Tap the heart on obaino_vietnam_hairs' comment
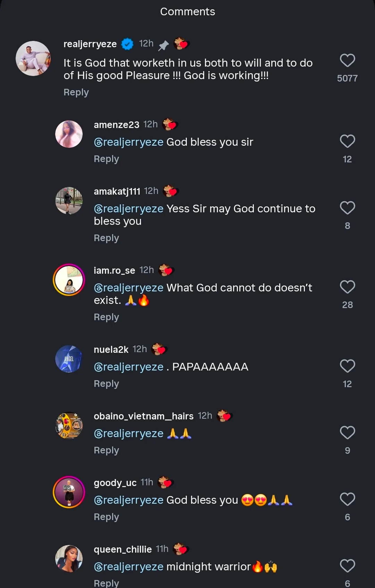 click(347, 433)
